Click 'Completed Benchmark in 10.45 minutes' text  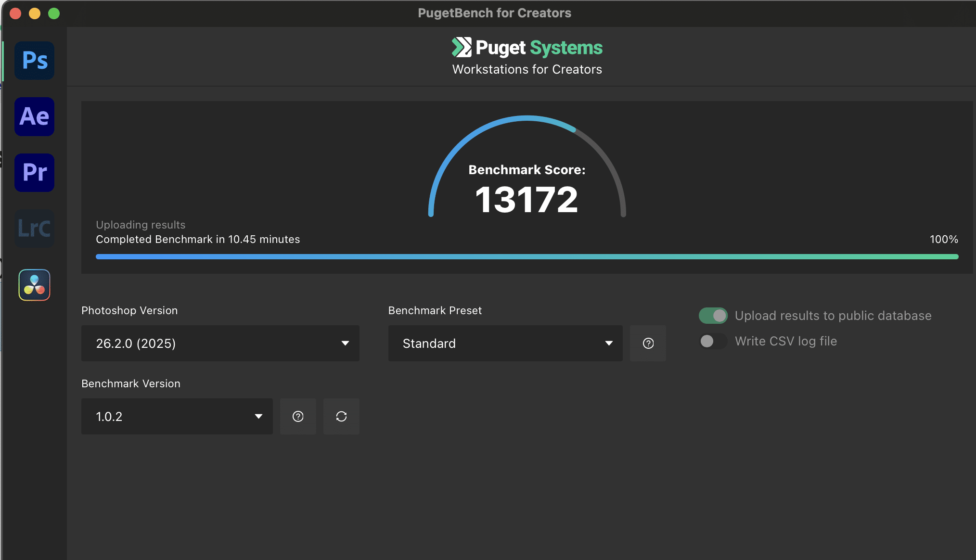[x=198, y=239]
